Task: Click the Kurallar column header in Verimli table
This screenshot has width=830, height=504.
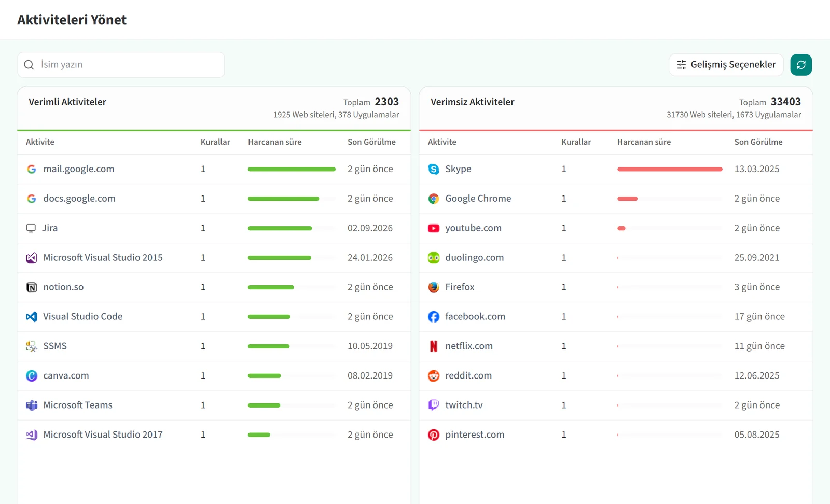Action: (x=215, y=142)
